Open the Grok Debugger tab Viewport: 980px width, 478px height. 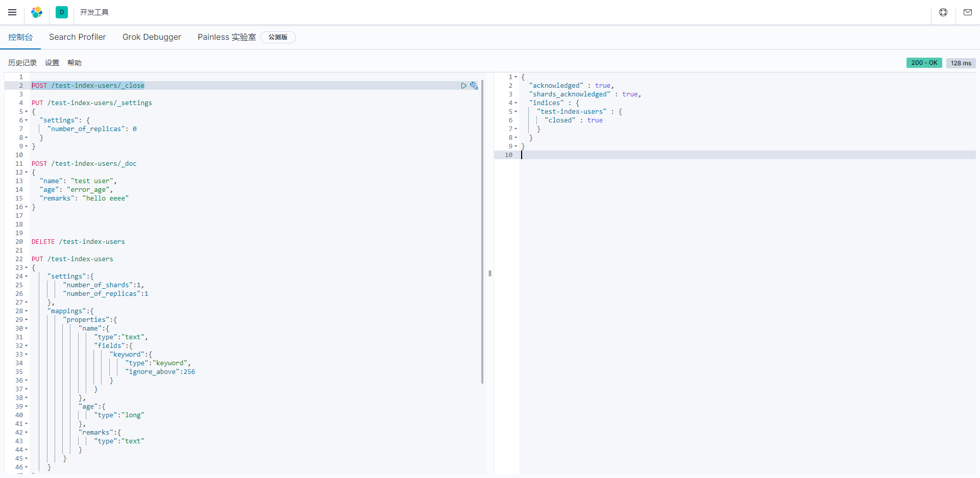coord(152,37)
